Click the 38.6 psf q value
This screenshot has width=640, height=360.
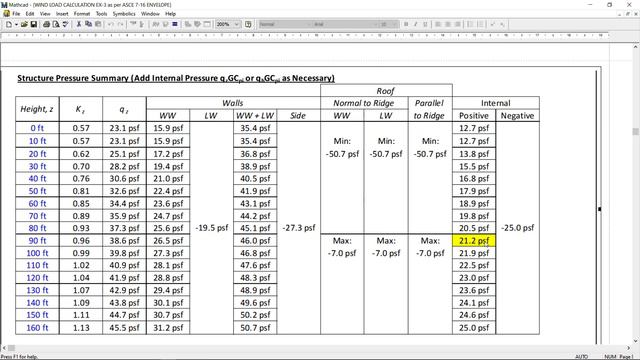pyautogui.click(x=124, y=241)
